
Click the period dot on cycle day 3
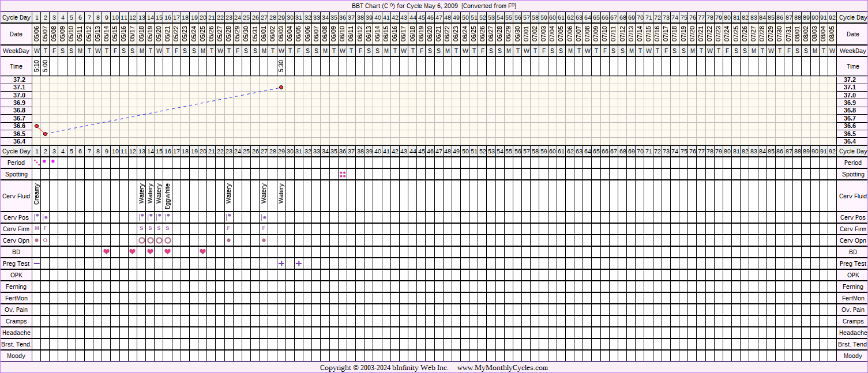(53, 161)
